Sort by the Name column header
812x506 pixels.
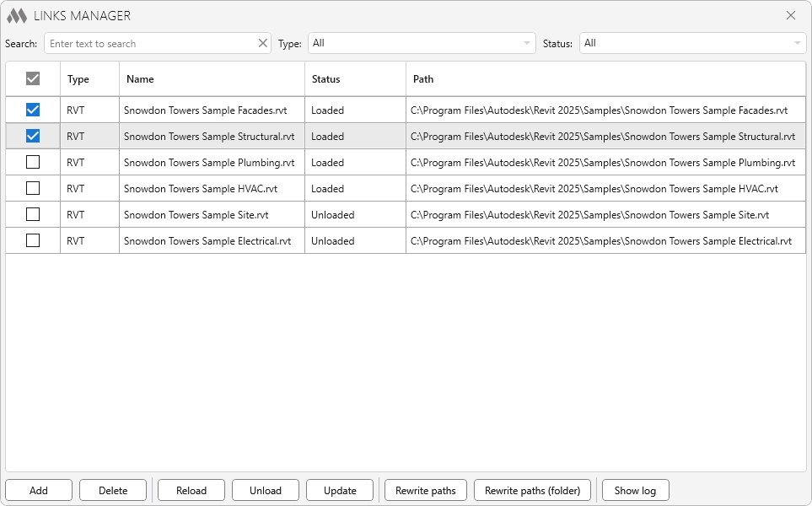click(140, 79)
